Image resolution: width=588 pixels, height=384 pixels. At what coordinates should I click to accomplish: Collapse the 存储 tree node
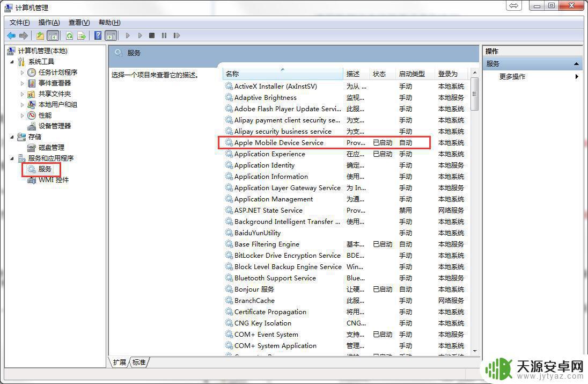click(12, 137)
